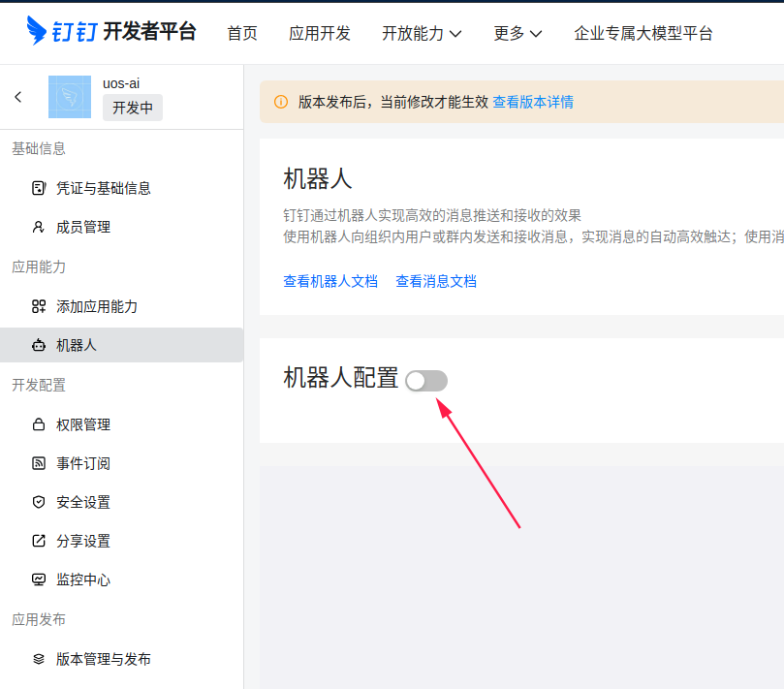Click the orange info icon in banner

tap(281, 102)
